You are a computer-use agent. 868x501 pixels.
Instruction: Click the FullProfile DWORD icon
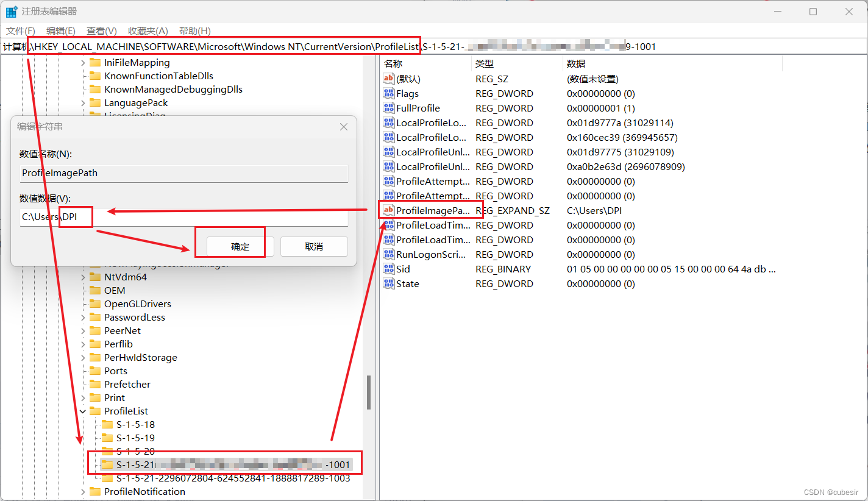click(388, 108)
